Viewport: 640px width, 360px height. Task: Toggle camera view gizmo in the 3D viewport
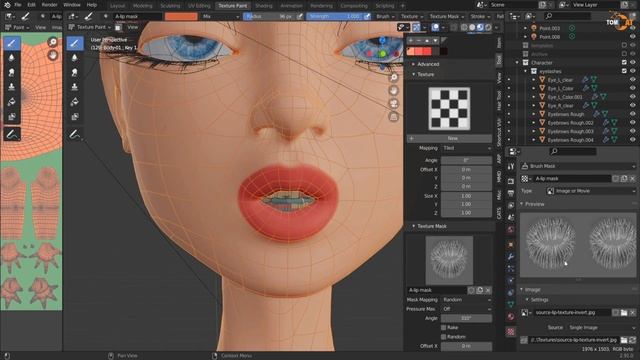(x=393, y=104)
